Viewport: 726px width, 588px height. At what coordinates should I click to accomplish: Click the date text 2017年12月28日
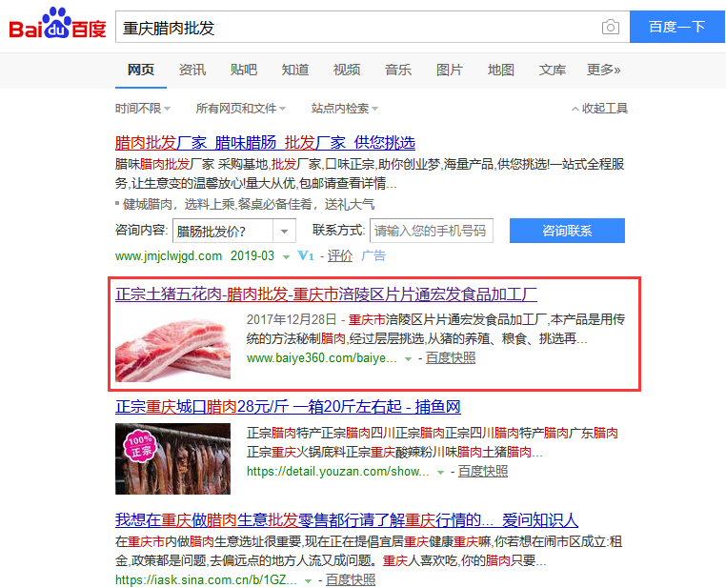(292, 319)
